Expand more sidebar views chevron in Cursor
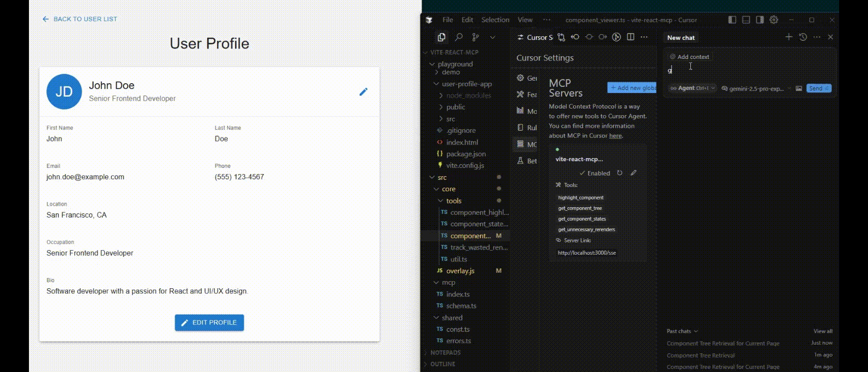 (x=492, y=37)
